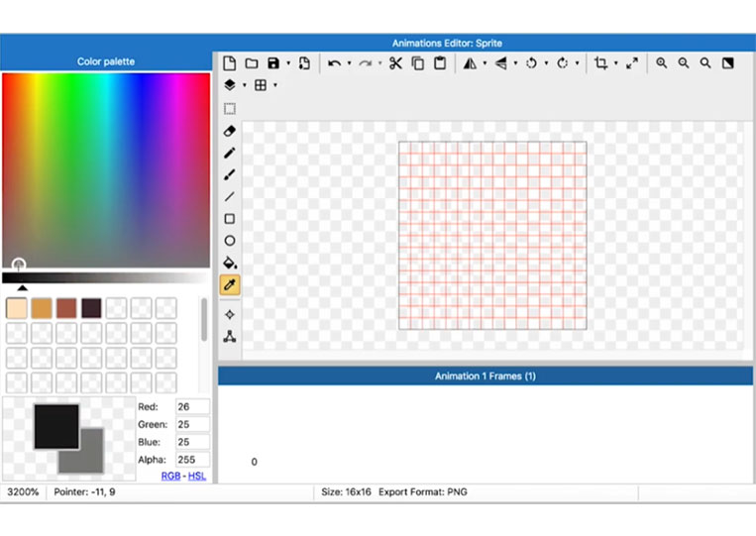756x536 pixels.
Task: Paste from the clipboard icon
Action: 440,63
